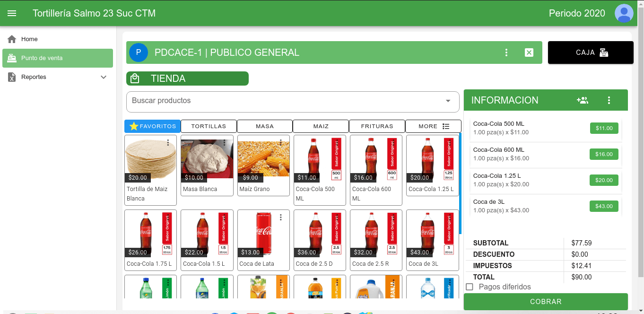Click the $20.00 Coca-Cola 1.25 L price button
Viewport: 644px width, 314px height.
(604, 180)
